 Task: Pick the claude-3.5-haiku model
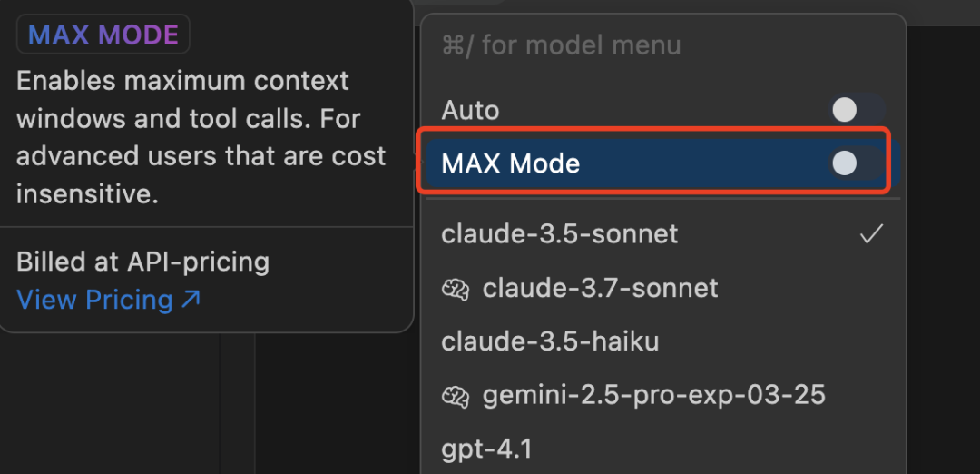550,341
